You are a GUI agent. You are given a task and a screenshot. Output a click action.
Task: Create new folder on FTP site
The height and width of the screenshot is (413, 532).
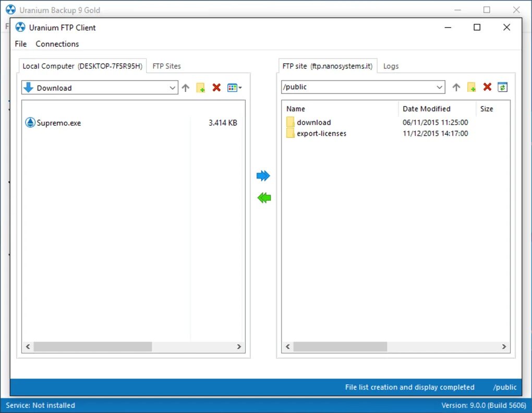coord(471,87)
